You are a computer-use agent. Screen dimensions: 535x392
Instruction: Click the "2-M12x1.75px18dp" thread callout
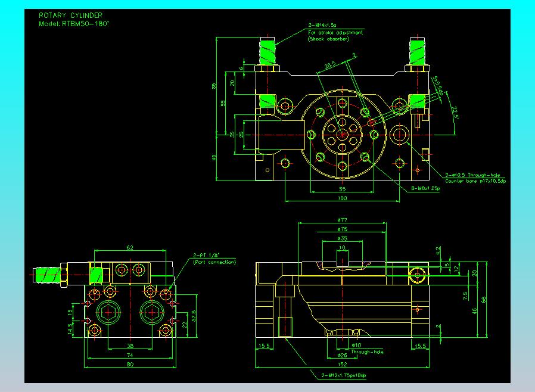tap(344, 376)
